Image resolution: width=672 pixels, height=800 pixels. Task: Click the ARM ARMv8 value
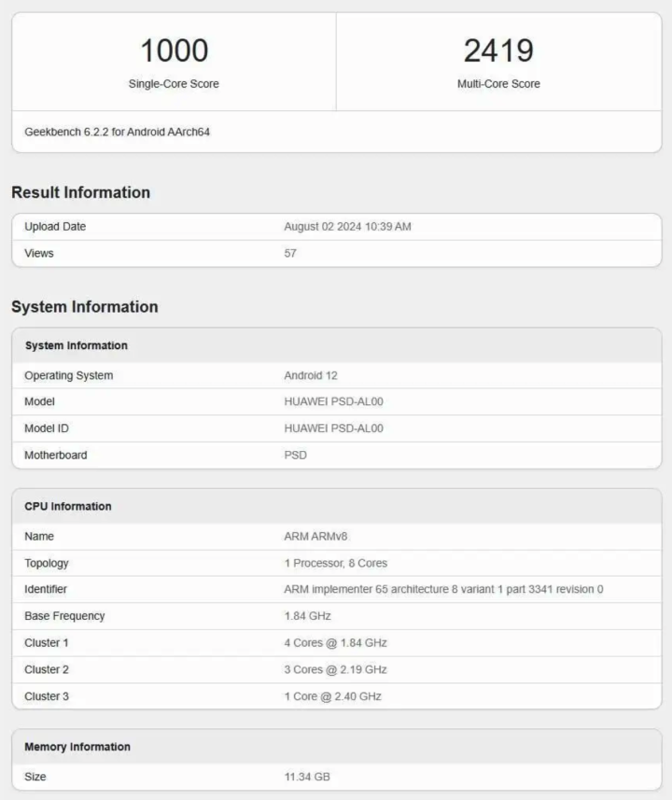(315, 536)
